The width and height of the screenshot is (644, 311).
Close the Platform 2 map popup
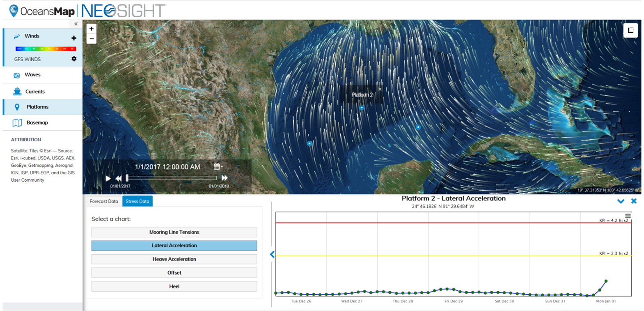pyautogui.click(x=380, y=89)
